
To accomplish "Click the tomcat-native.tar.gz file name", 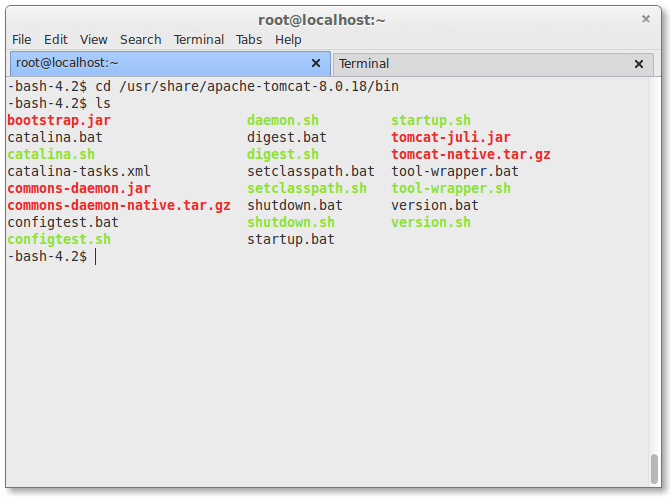I will click(x=470, y=154).
